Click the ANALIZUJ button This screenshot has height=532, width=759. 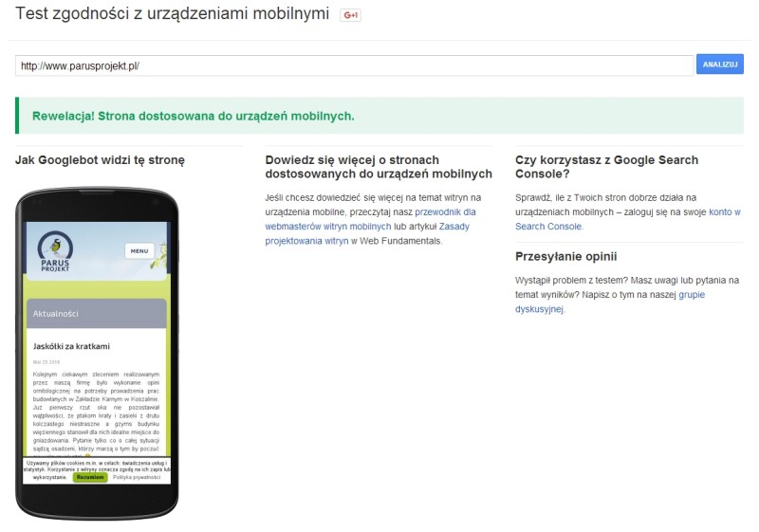point(720,64)
